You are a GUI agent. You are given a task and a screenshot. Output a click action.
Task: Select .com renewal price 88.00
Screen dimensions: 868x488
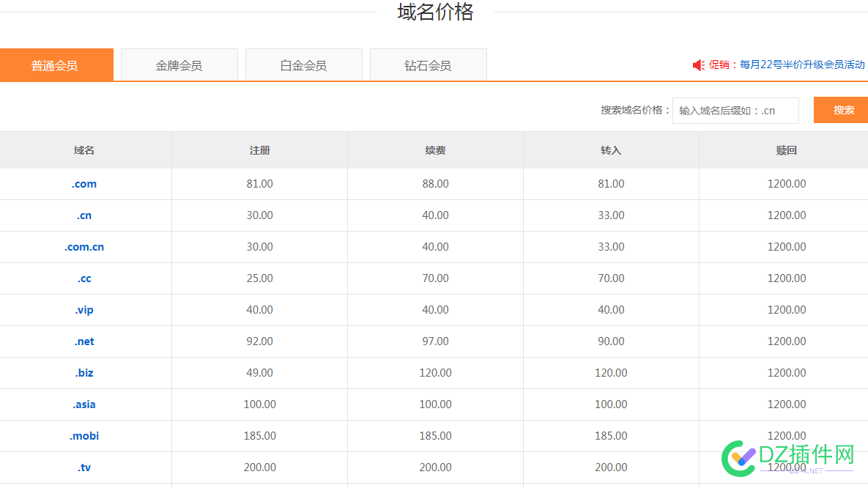point(436,184)
